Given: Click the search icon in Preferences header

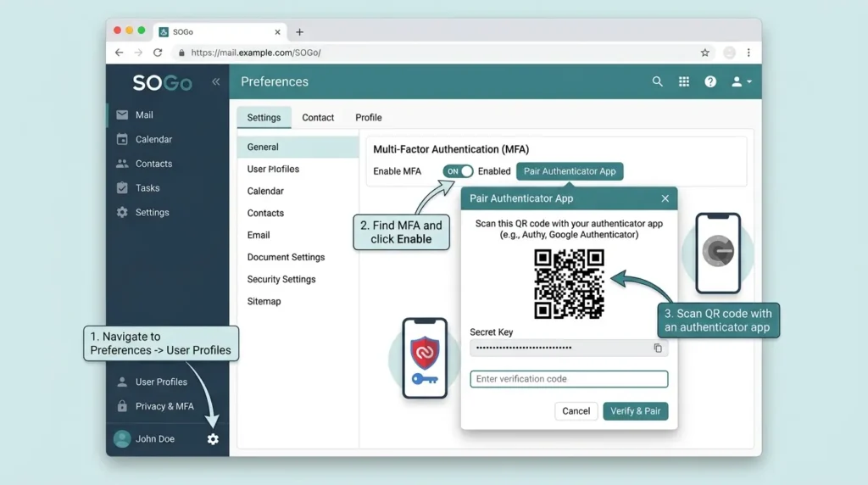Looking at the screenshot, I should [x=657, y=81].
